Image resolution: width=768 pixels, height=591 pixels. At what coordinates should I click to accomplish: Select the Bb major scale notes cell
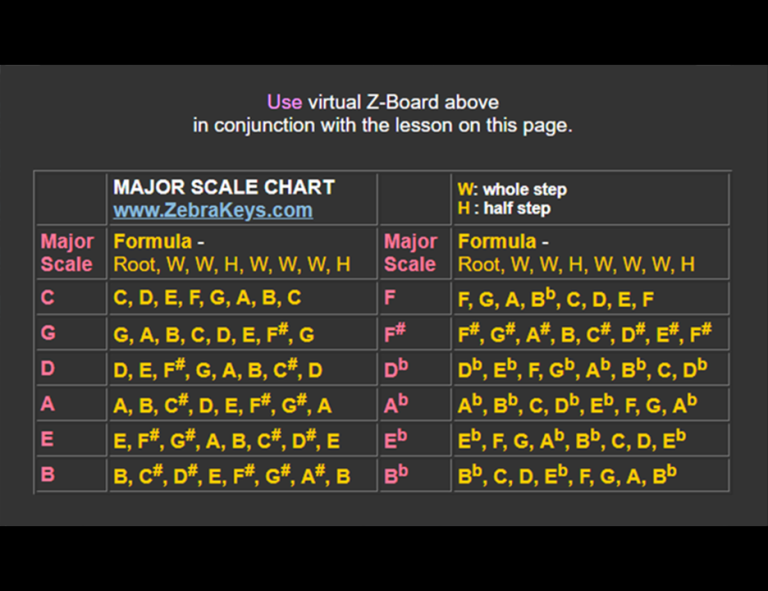click(568, 476)
